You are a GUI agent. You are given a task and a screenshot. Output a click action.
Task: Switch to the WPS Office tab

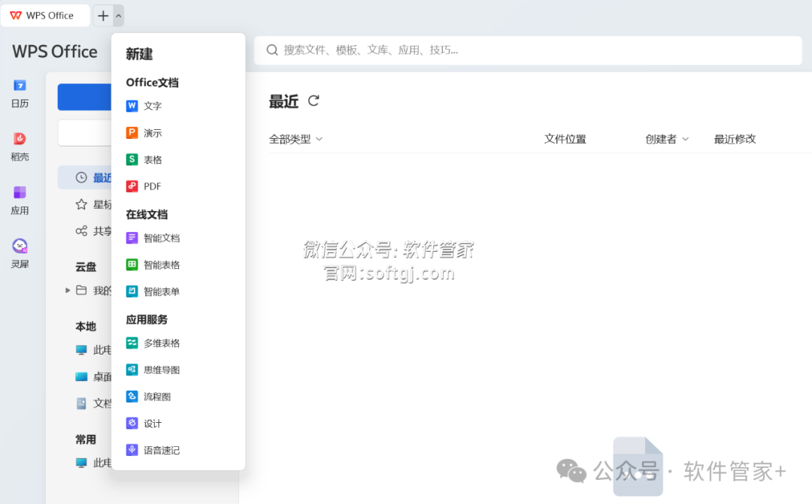click(x=45, y=16)
